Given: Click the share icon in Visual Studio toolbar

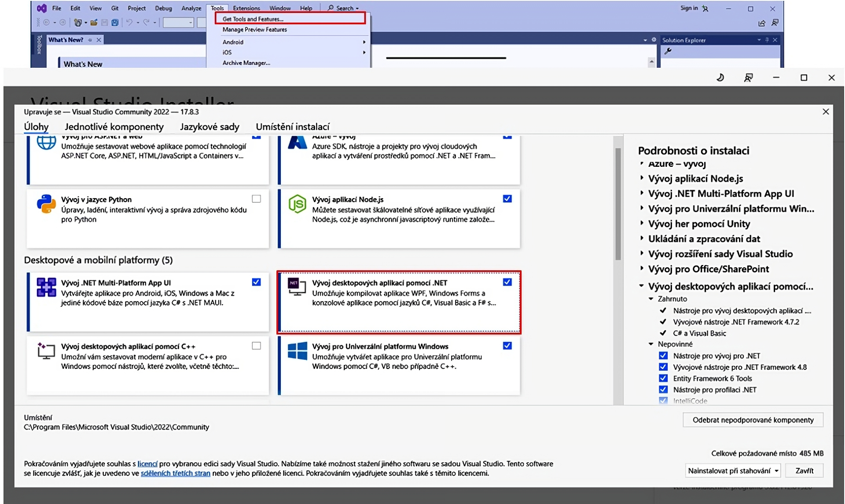Looking at the screenshot, I should click(762, 23).
